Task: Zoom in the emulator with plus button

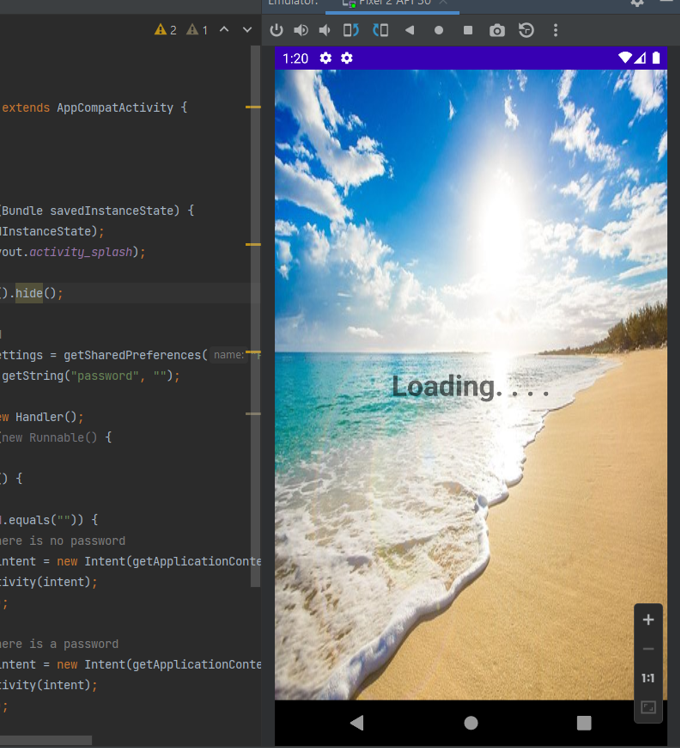Action: [x=648, y=620]
